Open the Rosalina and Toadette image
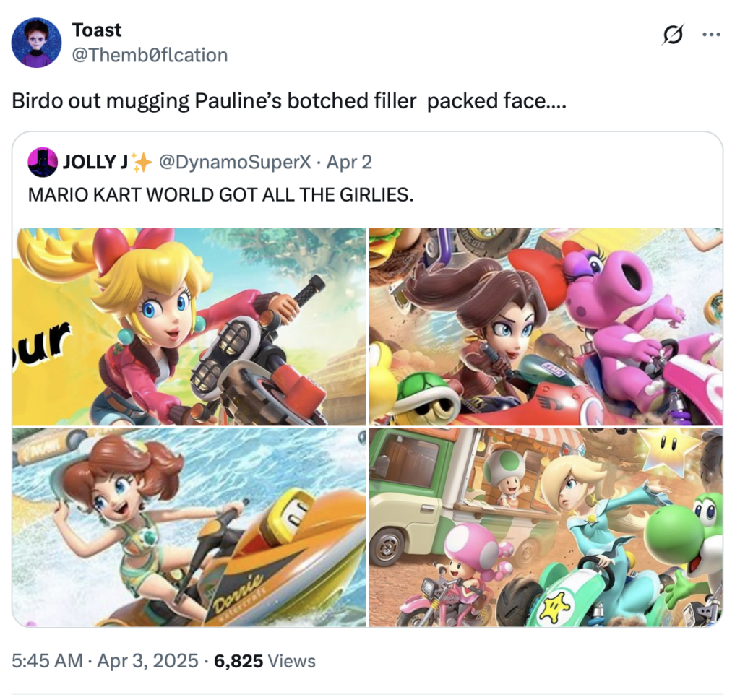This screenshot has width=740, height=700. pos(546,530)
